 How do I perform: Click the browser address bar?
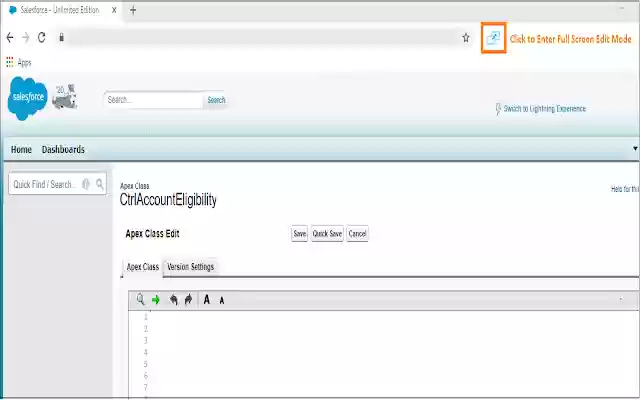(x=261, y=38)
